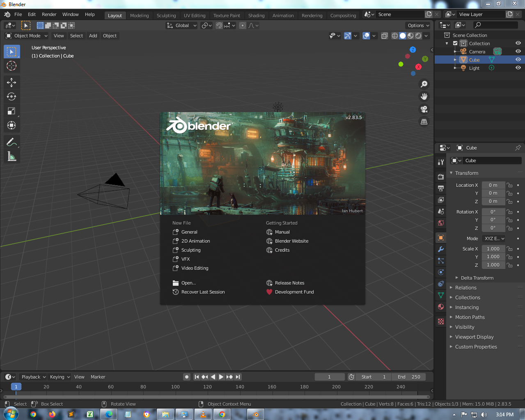Open the Render menu
Viewport: 525px width, 420px height.
tap(49, 14)
